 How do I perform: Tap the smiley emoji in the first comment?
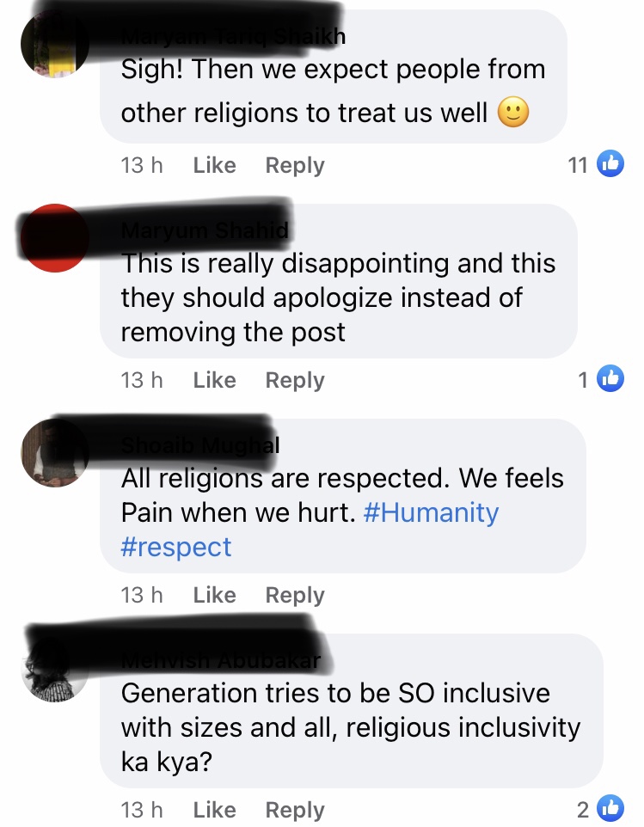pos(513,113)
